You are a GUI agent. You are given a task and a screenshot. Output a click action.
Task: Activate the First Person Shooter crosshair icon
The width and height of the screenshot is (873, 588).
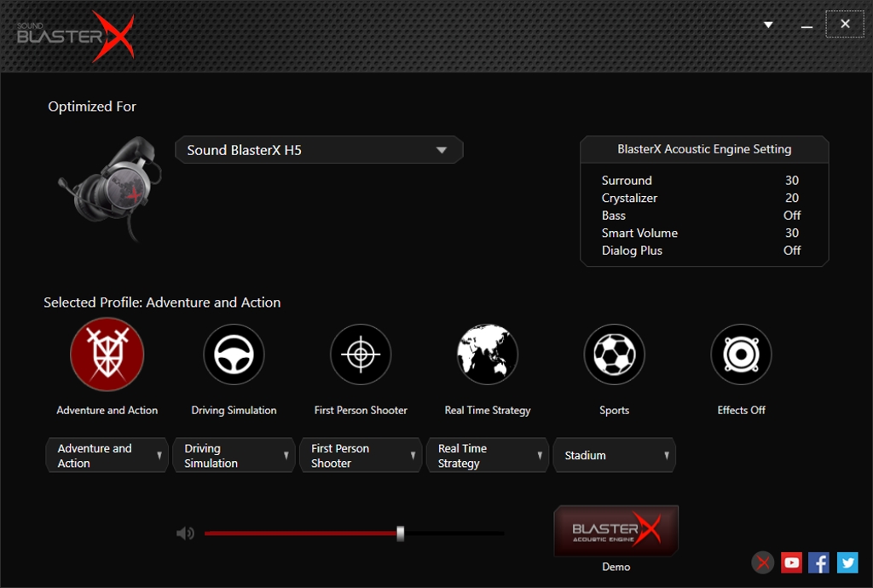pyautogui.click(x=361, y=355)
